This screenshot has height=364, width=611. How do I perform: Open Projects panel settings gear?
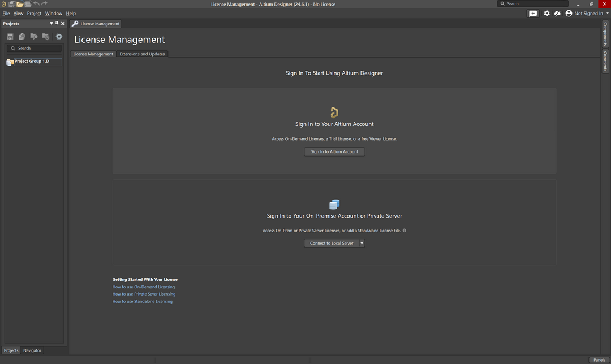(x=59, y=37)
